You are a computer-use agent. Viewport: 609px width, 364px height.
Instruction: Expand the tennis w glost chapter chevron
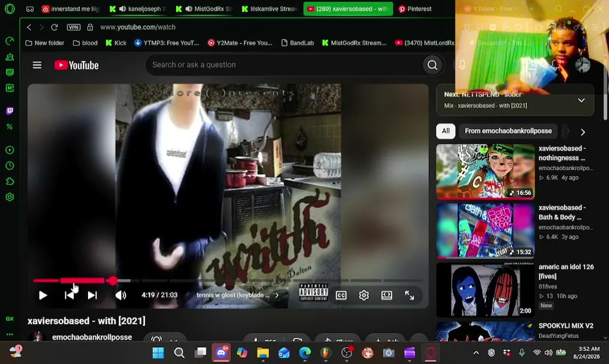click(277, 295)
